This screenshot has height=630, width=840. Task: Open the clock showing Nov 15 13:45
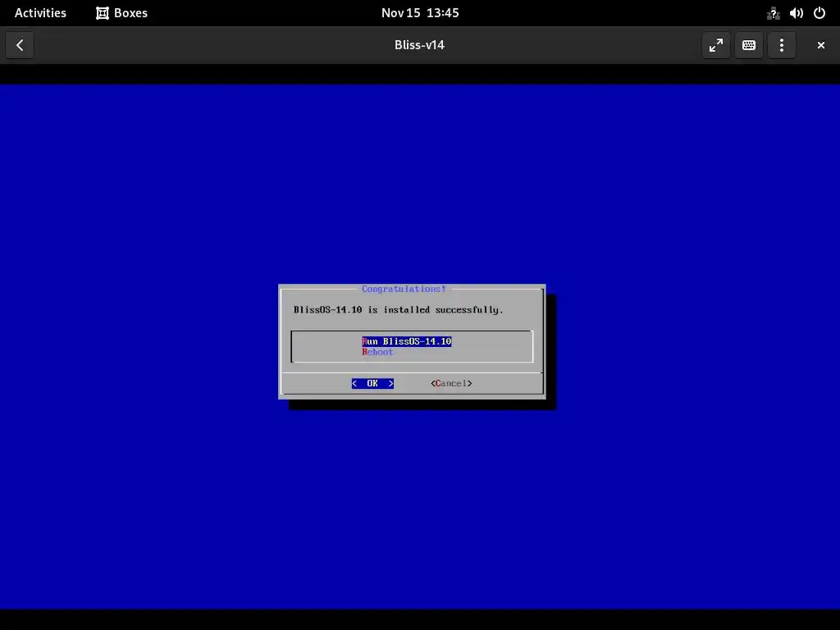coord(420,13)
